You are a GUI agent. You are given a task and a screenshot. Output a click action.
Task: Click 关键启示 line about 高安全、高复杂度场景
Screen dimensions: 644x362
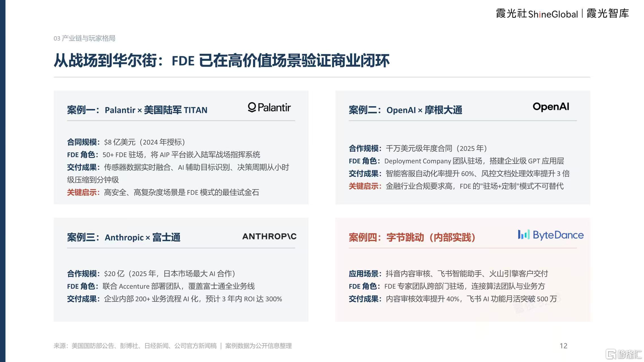pos(163,192)
